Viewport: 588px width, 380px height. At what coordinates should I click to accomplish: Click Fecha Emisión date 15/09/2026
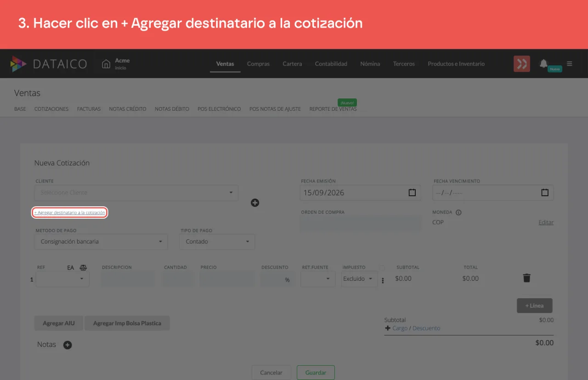323,193
